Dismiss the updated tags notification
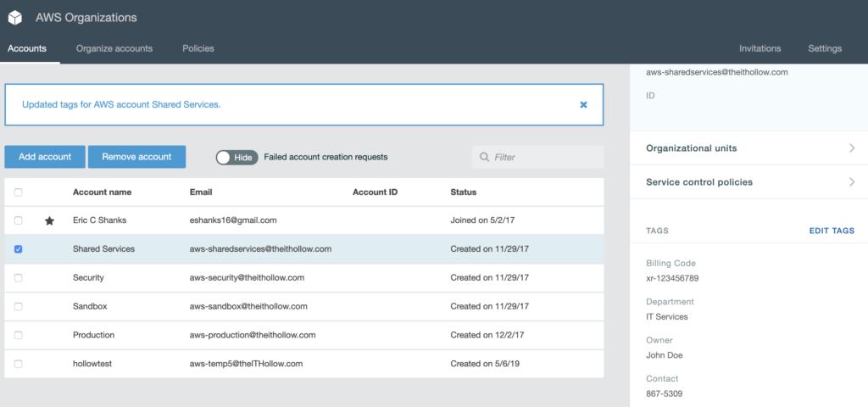868x407 pixels. pos(583,104)
